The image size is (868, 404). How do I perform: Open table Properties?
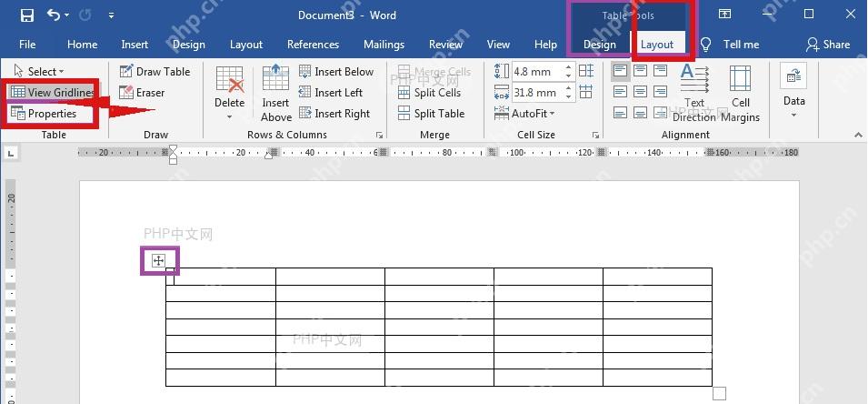click(44, 114)
